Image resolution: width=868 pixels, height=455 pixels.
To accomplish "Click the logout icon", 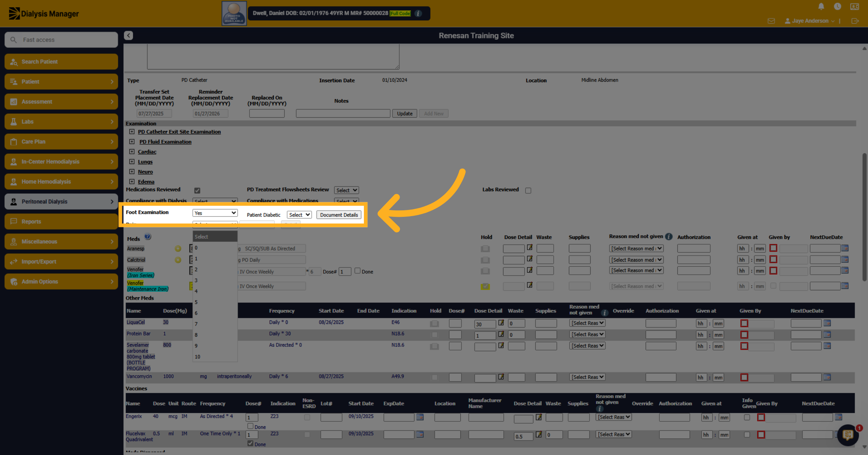I will (x=855, y=21).
